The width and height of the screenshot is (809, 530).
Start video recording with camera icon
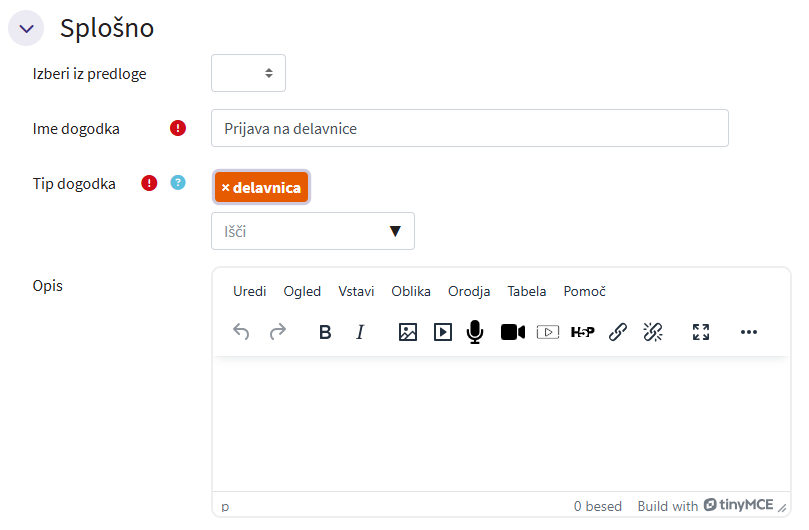tap(513, 332)
